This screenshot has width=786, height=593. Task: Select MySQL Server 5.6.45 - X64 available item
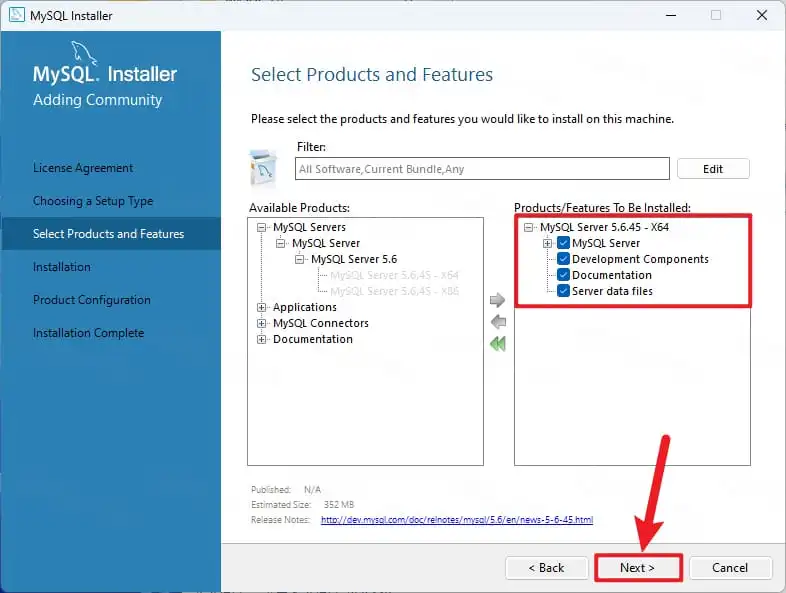[395, 275]
